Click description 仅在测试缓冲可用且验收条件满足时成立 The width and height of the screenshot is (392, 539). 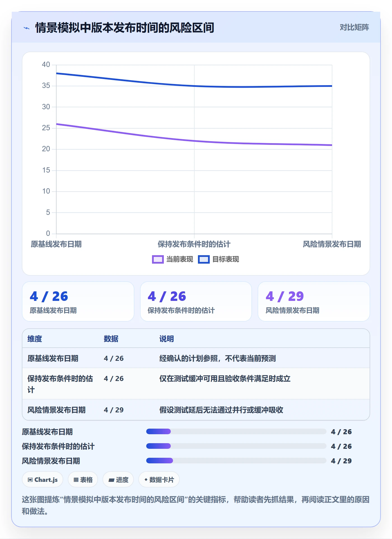(225, 378)
